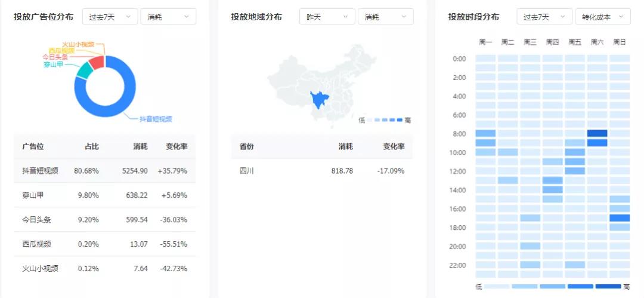Screen dimensions: 644x298
Task: Click the map legend color scale
Action: pos(385,120)
